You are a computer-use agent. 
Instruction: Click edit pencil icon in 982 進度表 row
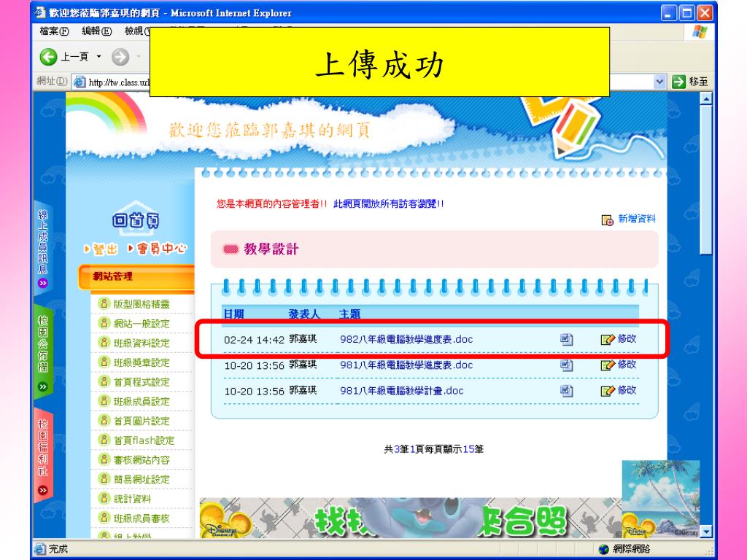(x=608, y=340)
